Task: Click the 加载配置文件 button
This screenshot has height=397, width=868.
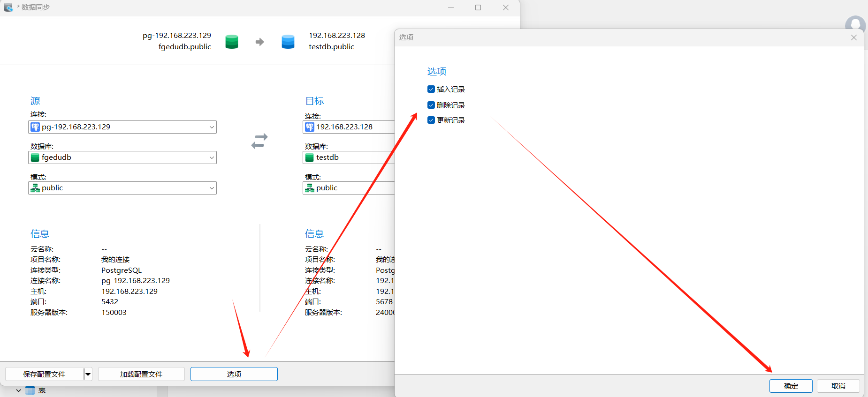Action: coord(141,374)
